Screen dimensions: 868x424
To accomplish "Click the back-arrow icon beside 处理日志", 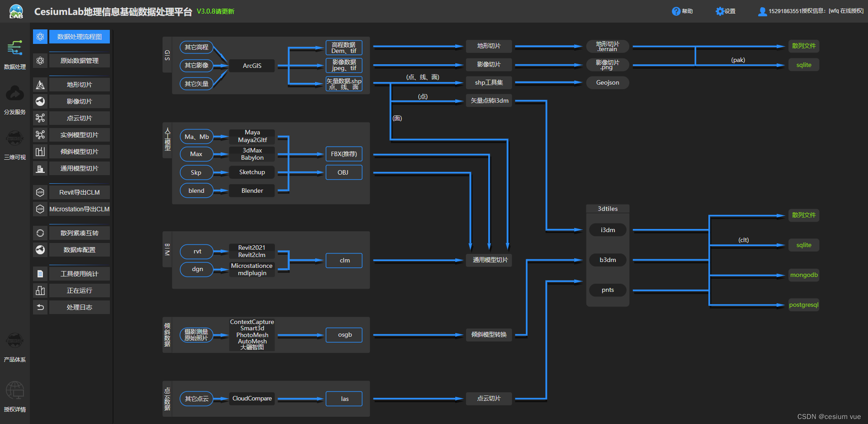I will [x=40, y=307].
